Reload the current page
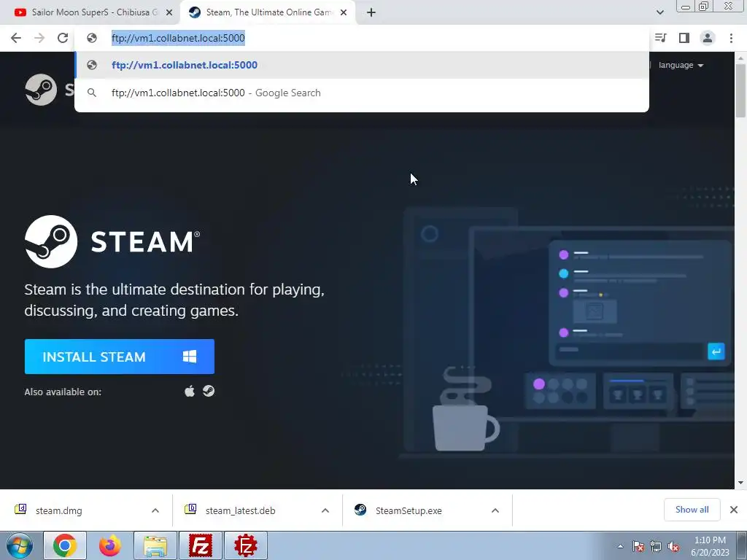 (x=63, y=38)
